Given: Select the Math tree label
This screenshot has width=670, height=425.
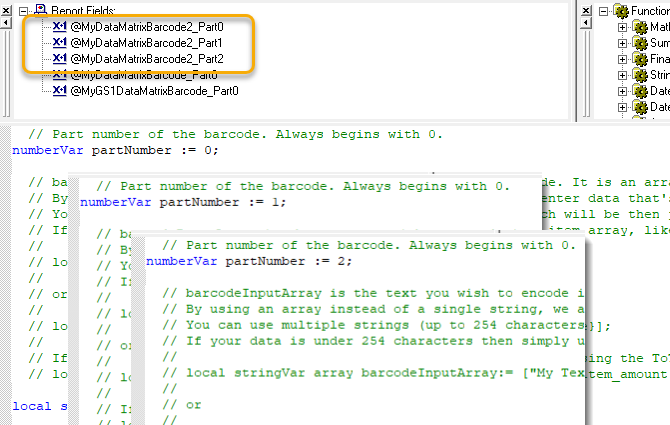Looking at the screenshot, I should (x=660, y=27).
